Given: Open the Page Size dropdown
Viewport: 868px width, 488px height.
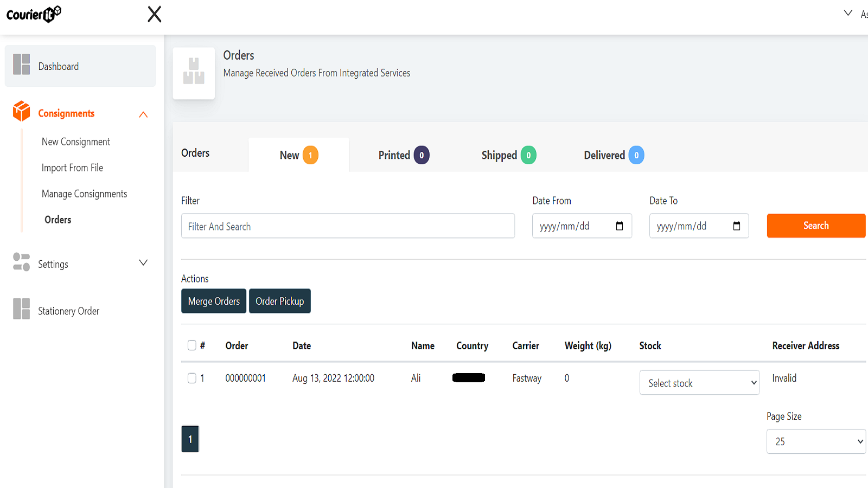Looking at the screenshot, I should pos(815,441).
